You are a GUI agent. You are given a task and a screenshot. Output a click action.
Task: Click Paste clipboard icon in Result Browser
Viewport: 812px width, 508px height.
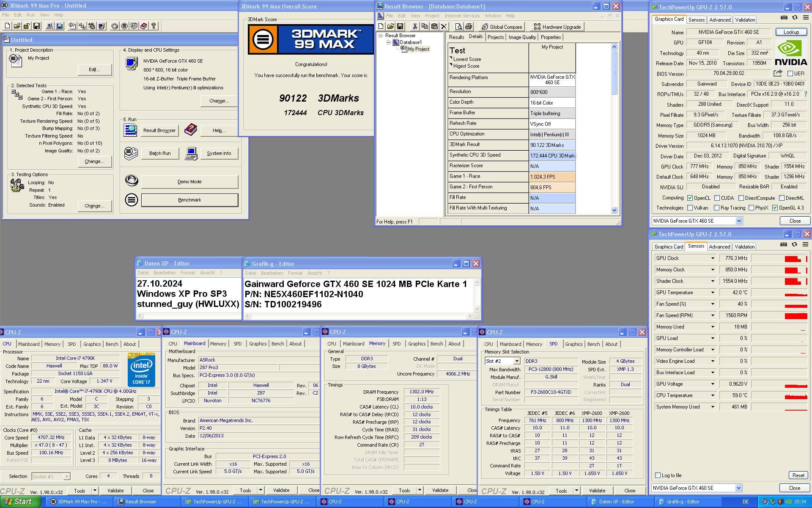click(434, 26)
